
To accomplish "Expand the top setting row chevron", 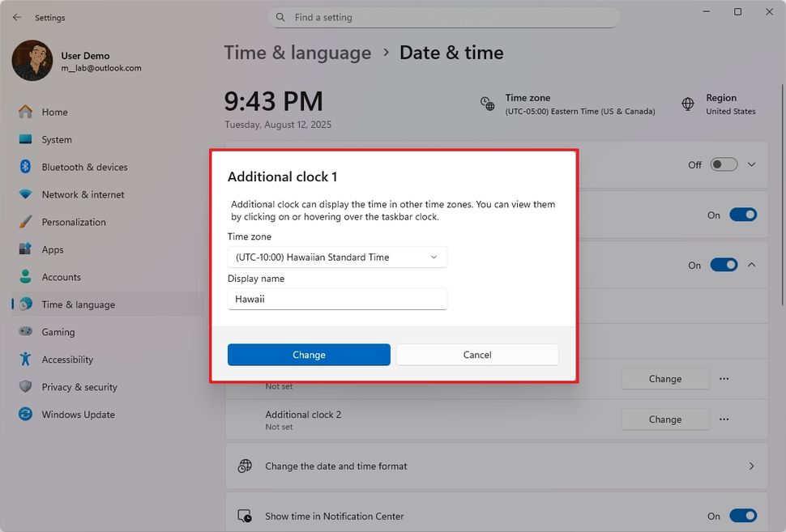I will click(750, 164).
